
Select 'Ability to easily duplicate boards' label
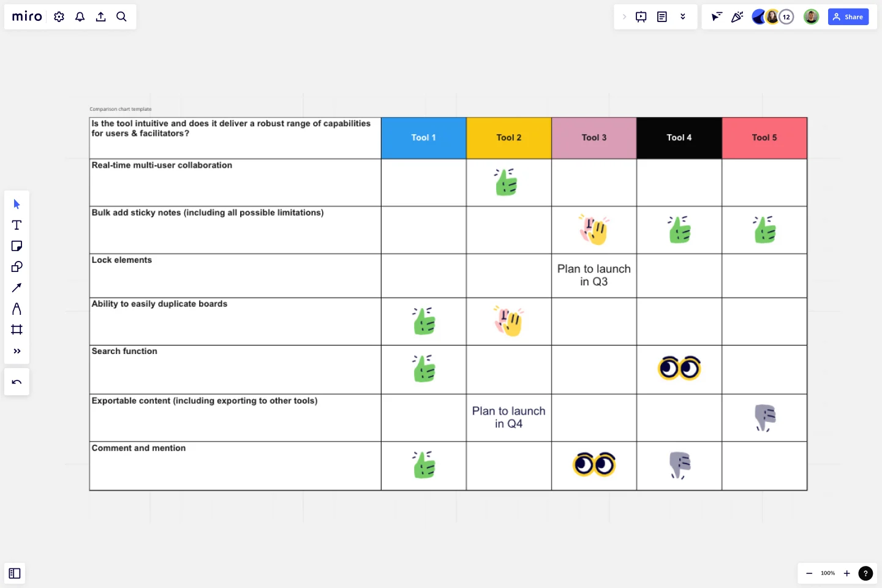coord(159,304)
